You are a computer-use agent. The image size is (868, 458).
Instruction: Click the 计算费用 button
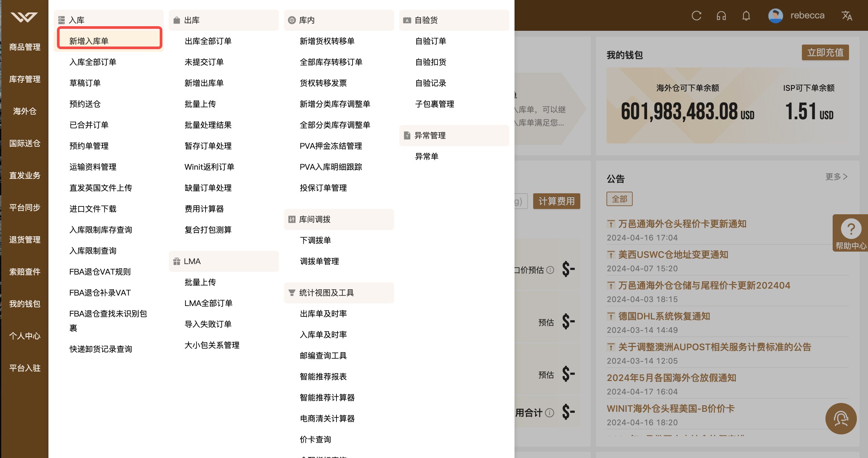click(556, 201)
